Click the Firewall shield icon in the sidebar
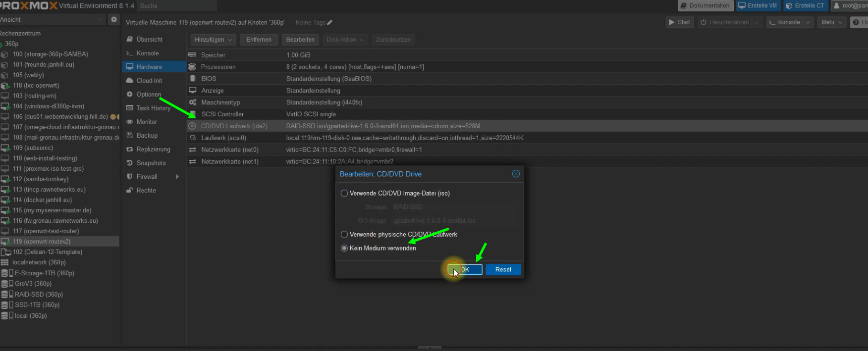 tap(129, 177)
